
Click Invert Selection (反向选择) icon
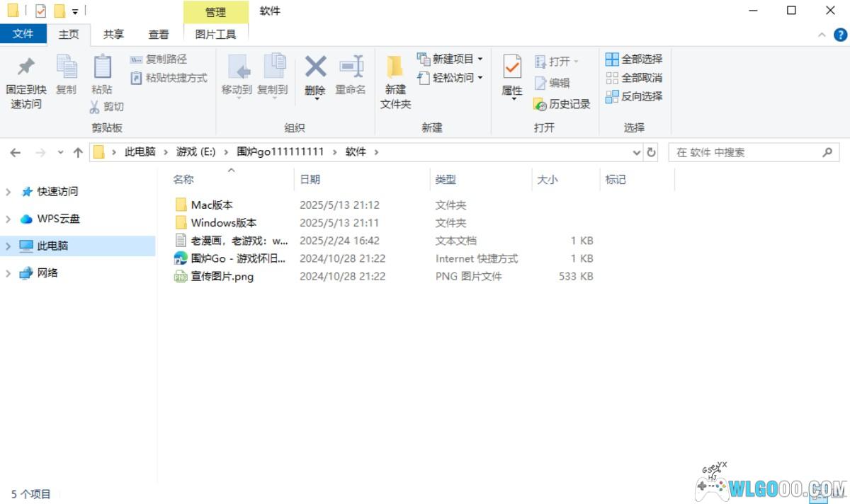(612, 96)
